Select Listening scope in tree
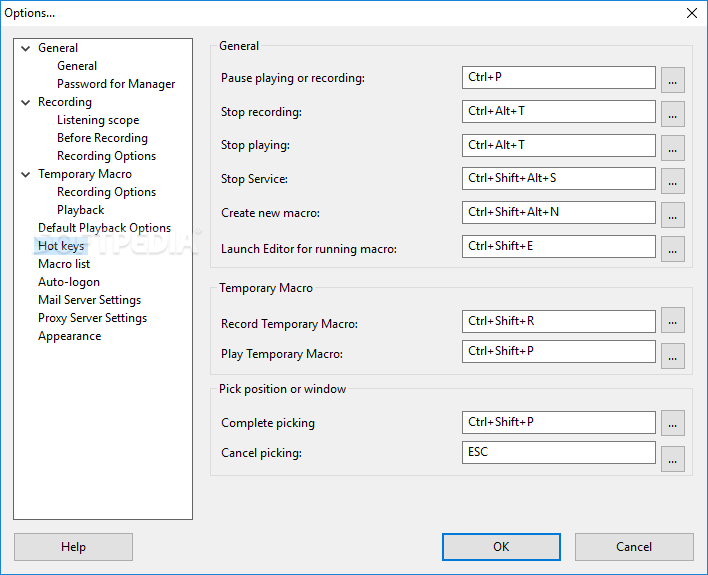The width and height of the screenshot is (708, 575). (x=98, y=120)
